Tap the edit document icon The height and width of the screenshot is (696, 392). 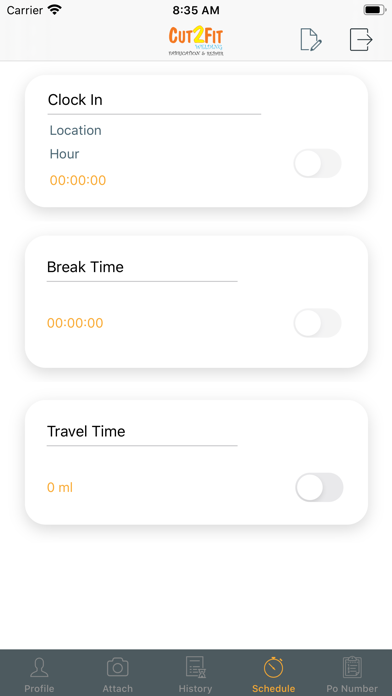(311, 40)
